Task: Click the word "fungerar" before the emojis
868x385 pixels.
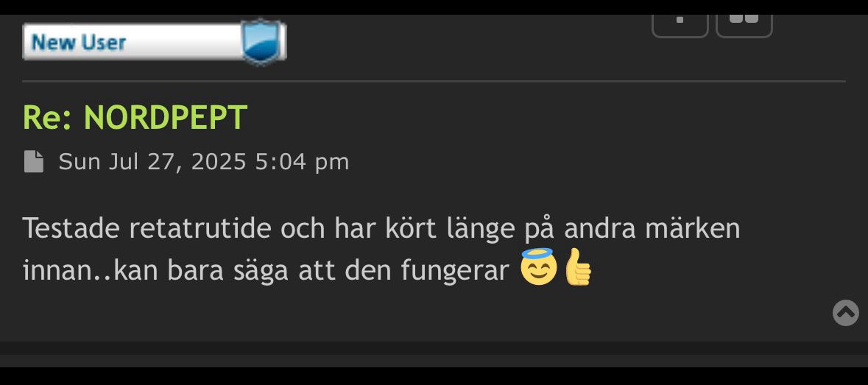Action: click(454, 271)
